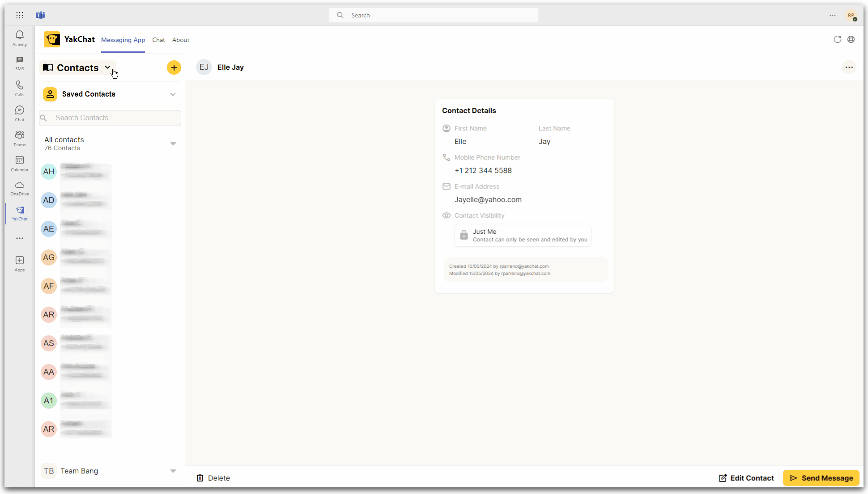Add a new contact with yellow plus button
This screenshot has width=868, height=494.
click(x=174, y=68)
